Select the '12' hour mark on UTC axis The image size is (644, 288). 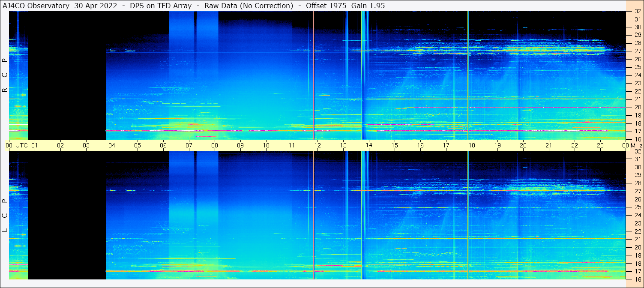(318, 145)
